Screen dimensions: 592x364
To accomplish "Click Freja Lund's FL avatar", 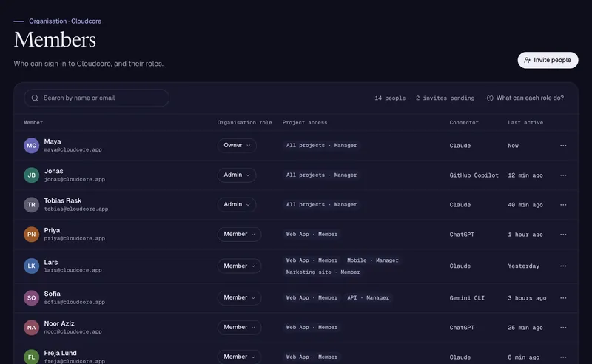I will [31, 357].
